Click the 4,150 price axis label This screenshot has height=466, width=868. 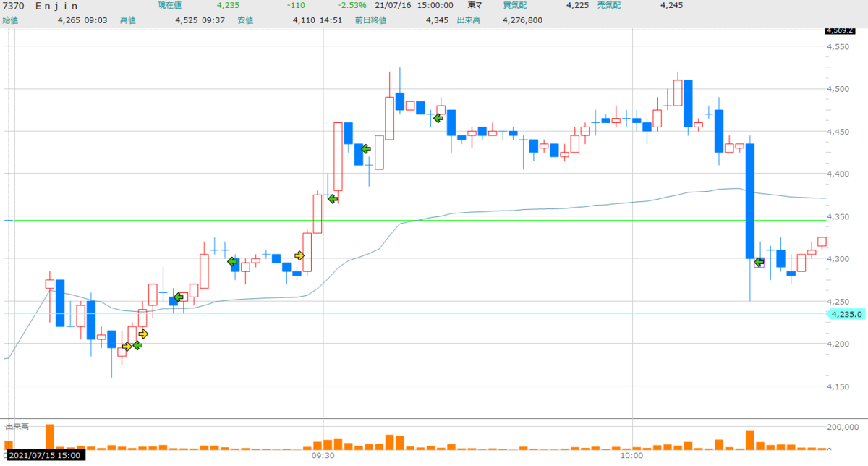pyautogui.click(x=838, y=386)
